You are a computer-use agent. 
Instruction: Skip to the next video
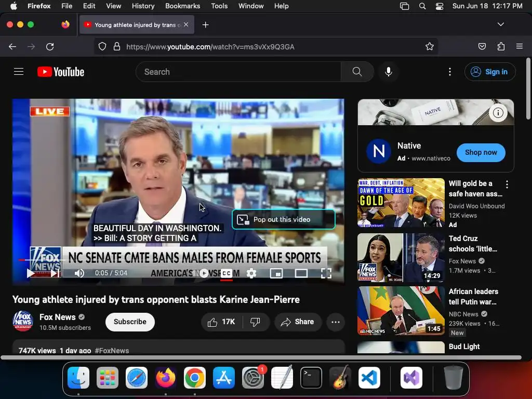(x=55, y=273)
